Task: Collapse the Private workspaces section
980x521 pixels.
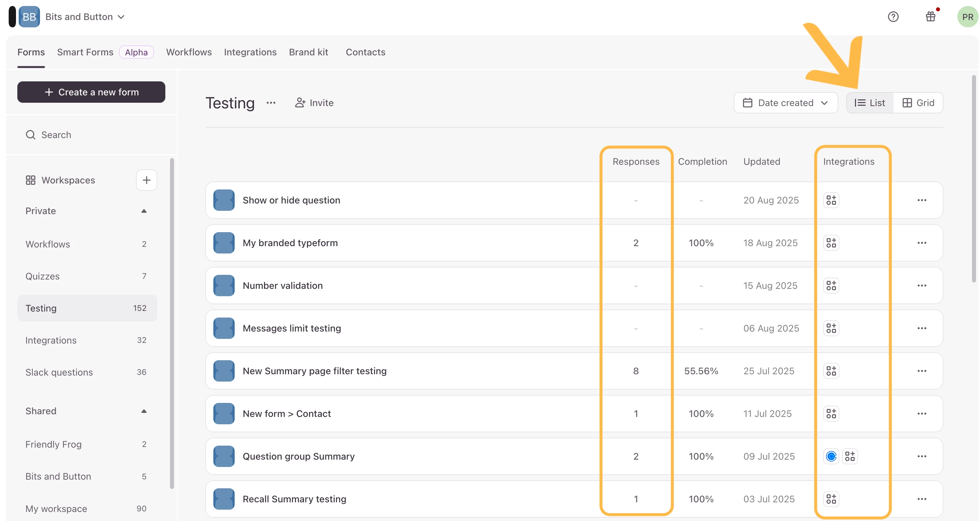Action: (144, 211)
